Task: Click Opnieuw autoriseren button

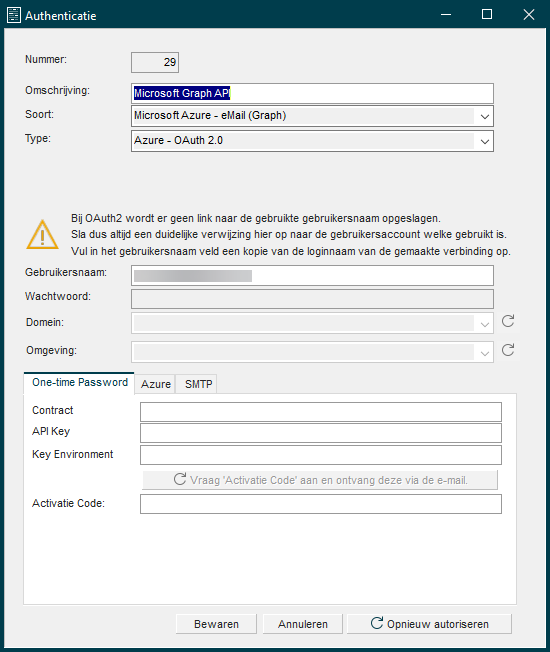Action: click(x=429, y=624)
